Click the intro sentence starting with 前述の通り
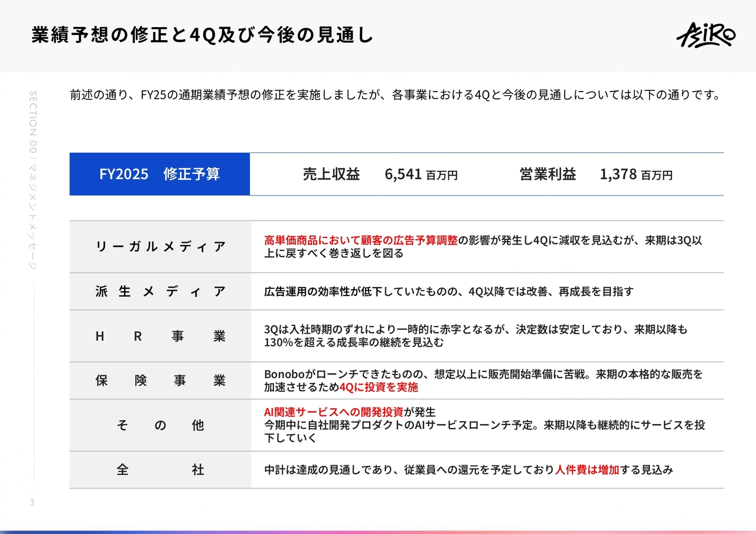 (396, 95)
